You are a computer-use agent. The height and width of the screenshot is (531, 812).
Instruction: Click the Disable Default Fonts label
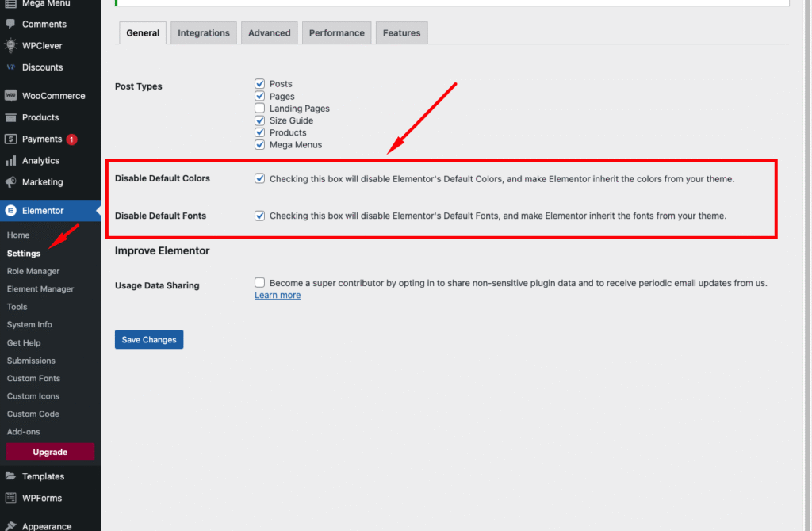click(160, 216)
